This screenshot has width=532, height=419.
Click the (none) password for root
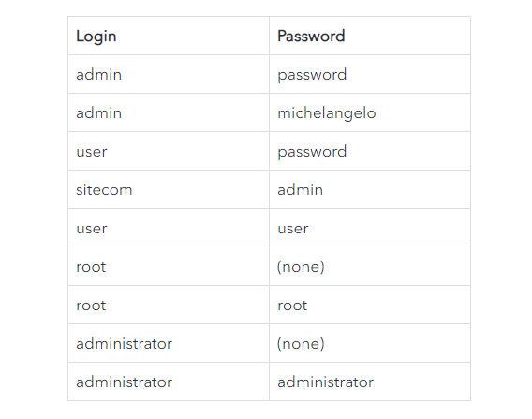tap(370, 266)
